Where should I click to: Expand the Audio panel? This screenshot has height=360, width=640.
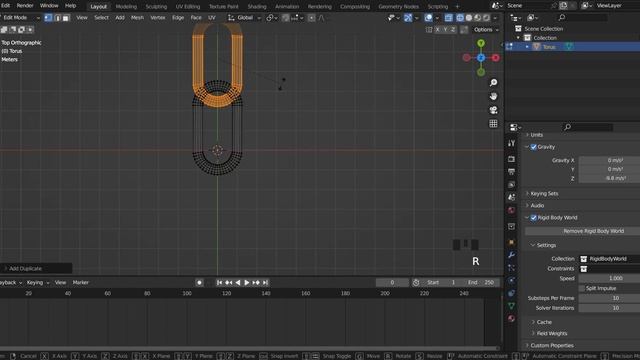(x=537, y=205)
